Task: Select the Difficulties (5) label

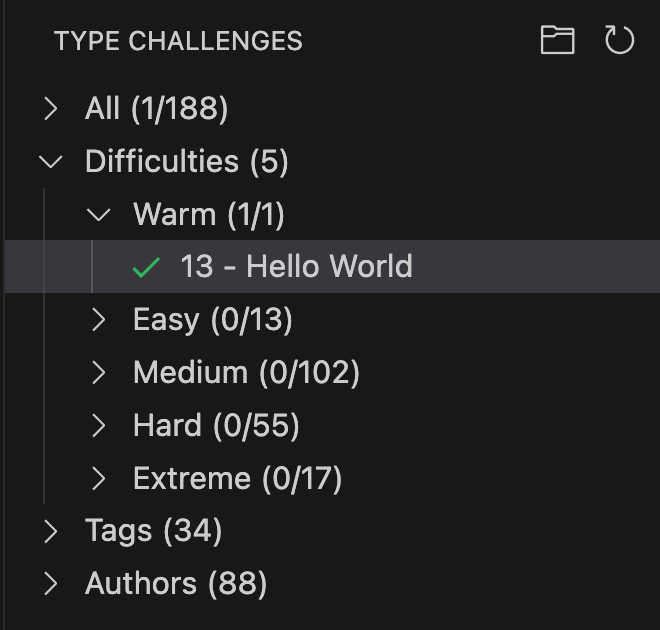Action: 187,162
